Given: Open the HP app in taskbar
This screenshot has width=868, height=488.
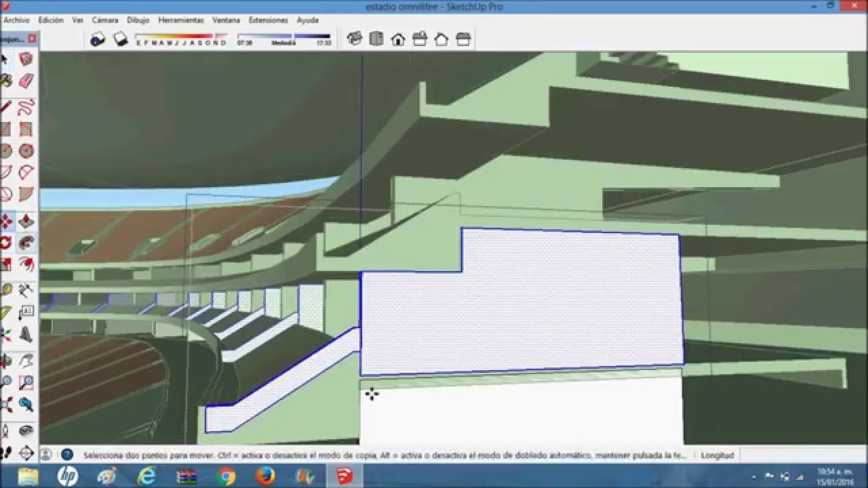Looking at the screenshot, I should pos(68,476).
